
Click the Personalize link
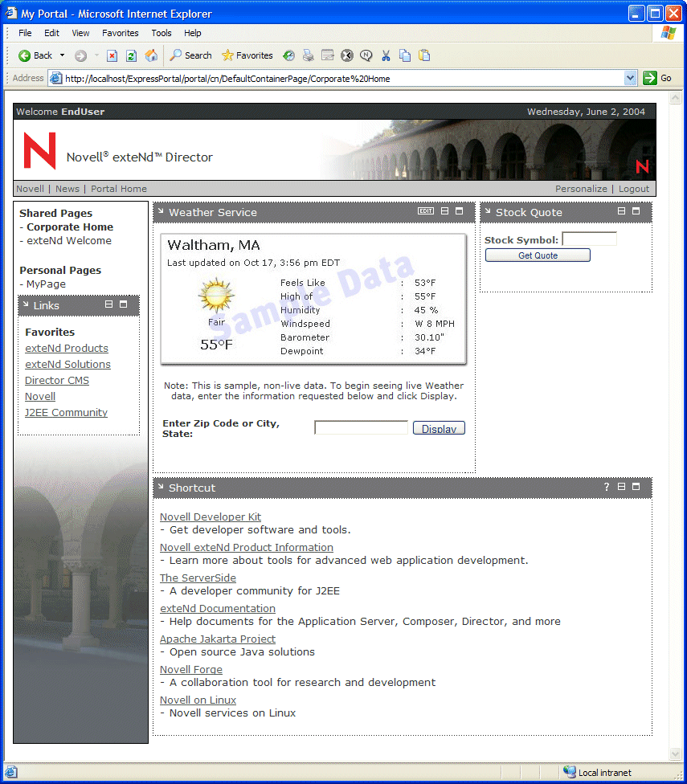coord(581,189)
